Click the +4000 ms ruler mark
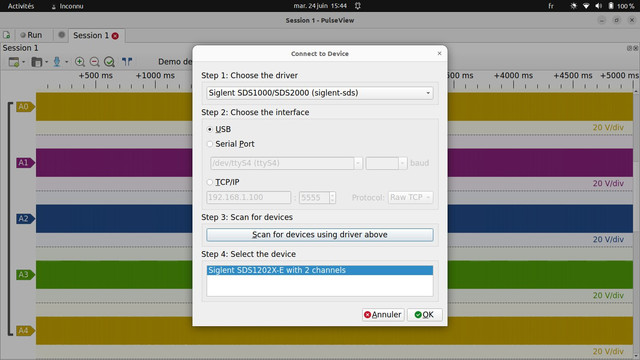 click(513, 76)
